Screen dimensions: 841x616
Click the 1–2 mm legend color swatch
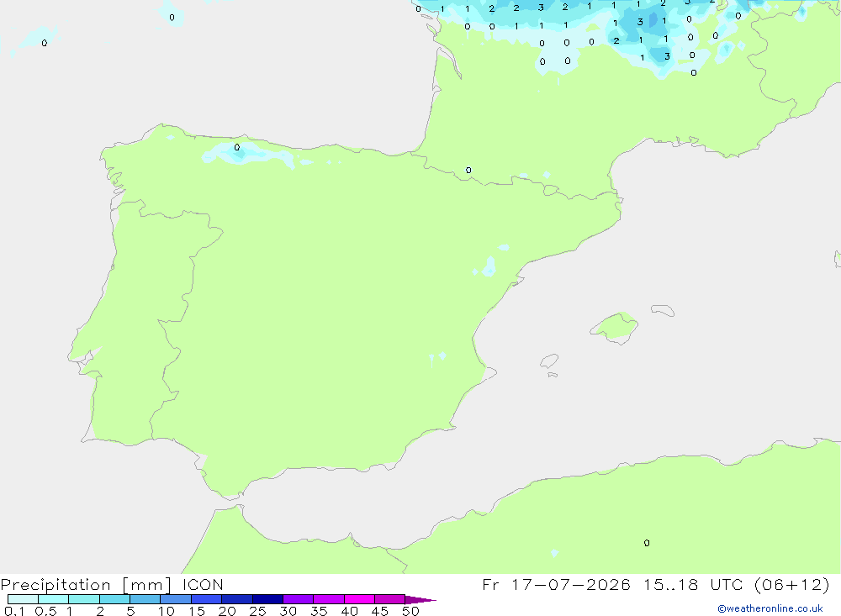click(84, 599)
